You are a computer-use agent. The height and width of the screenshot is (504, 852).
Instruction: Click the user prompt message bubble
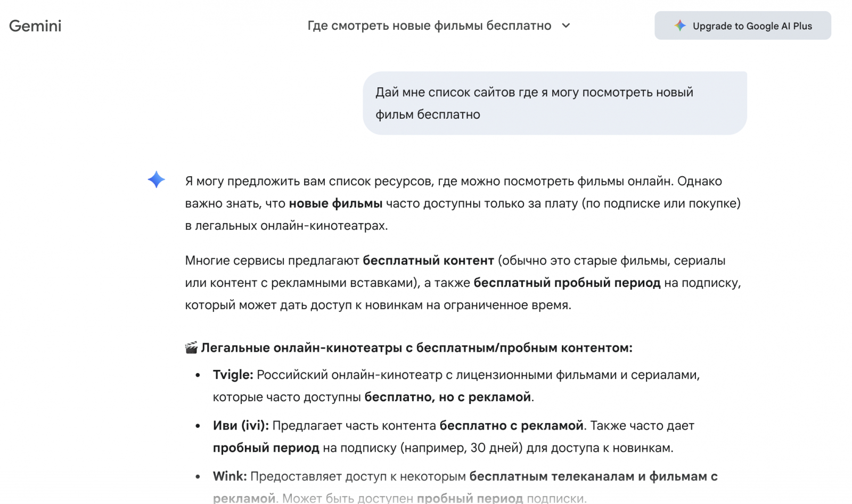[x=554, y=103]
